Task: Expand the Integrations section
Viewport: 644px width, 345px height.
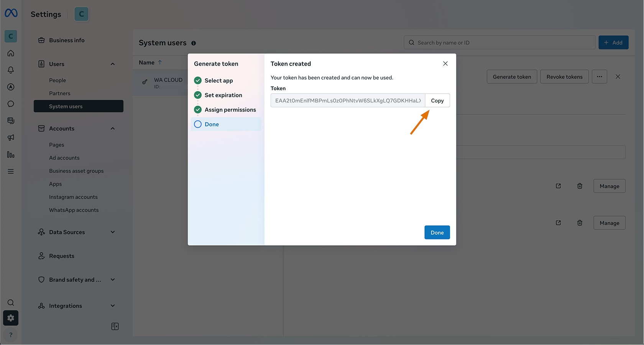Action: (x=113, y=306)
